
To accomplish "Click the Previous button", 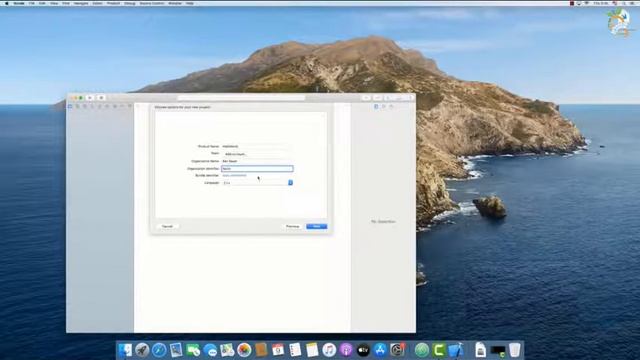I will [293, 226].
